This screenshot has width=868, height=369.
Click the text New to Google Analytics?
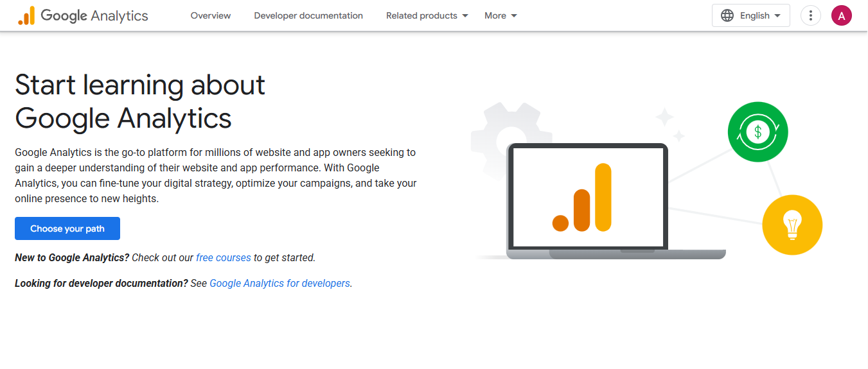coord(72,257)
